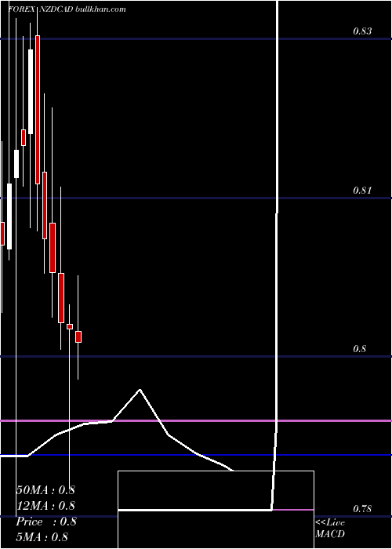Screen dimensions: 392x549
Task: Click the 0.78 price axis label
Action: (x=362, y=508)
